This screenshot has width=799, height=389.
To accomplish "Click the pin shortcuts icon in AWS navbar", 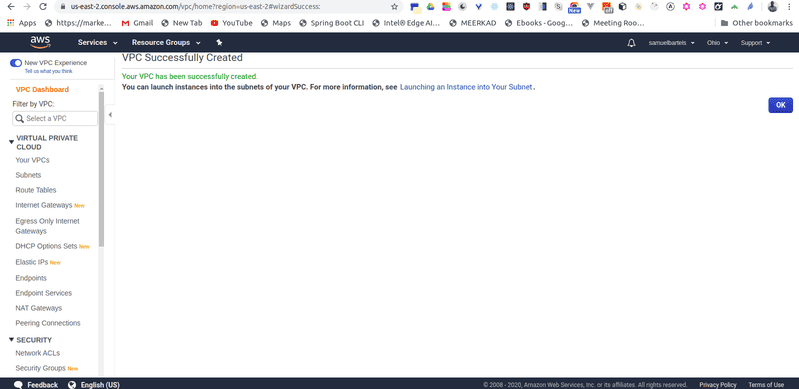I will click(219, 43).
